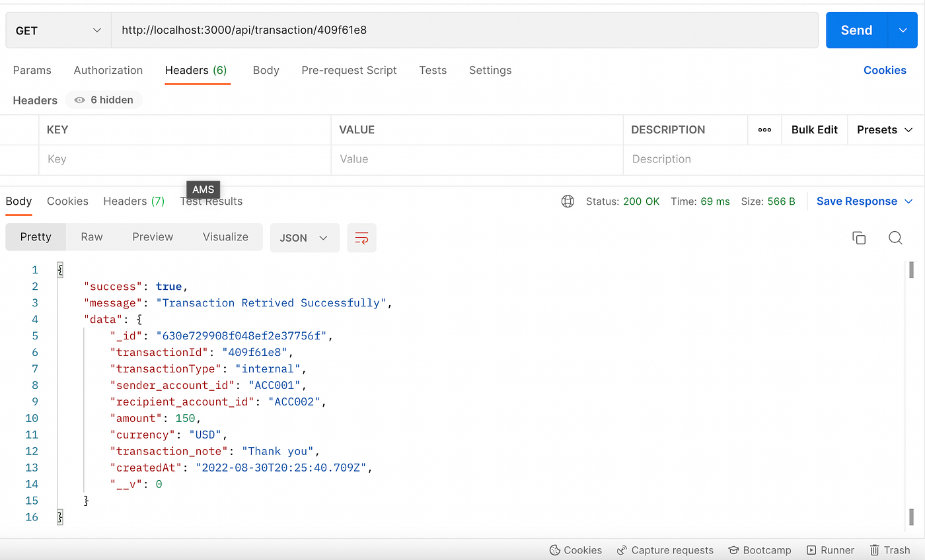Copy the response body
Viewport: 925px width, 560px height.
coord(859,238)
